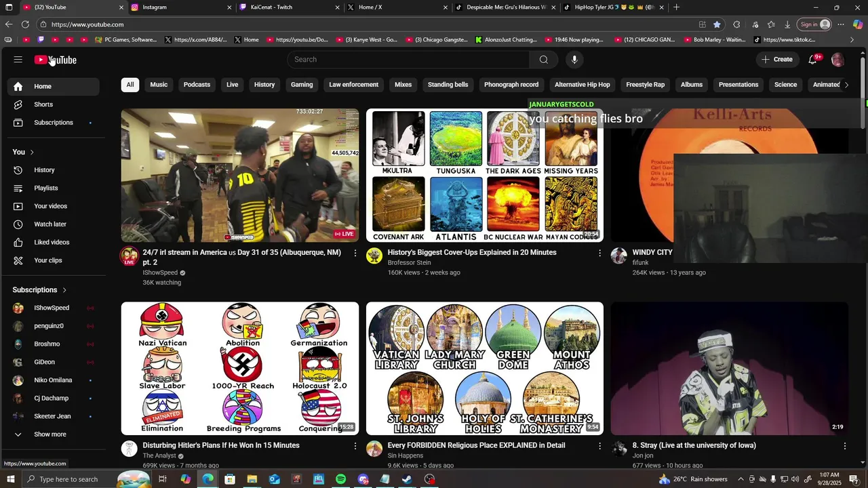Open Your clips in sidebar
Screen dimensions: 868x488
tap(53, 260)
